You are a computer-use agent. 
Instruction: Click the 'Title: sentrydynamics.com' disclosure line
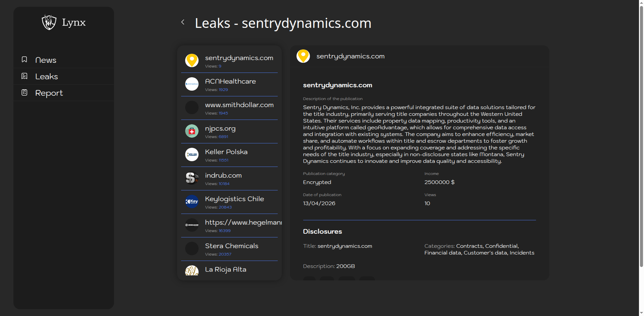[337, 246]
